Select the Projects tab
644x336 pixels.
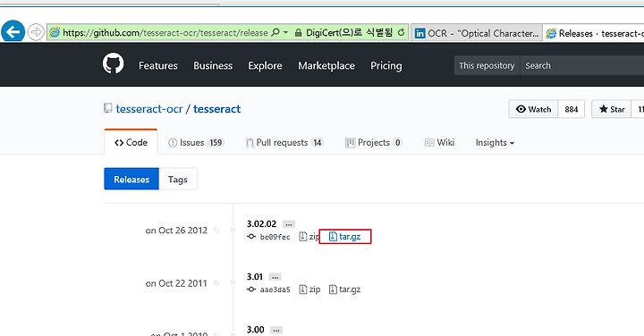[x=373, y=142]
